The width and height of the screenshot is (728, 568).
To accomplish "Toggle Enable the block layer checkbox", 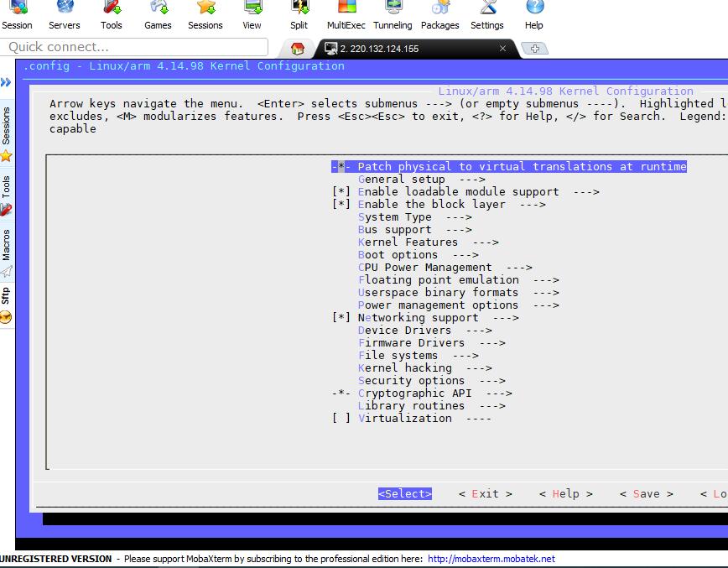I will pos(341,205).
